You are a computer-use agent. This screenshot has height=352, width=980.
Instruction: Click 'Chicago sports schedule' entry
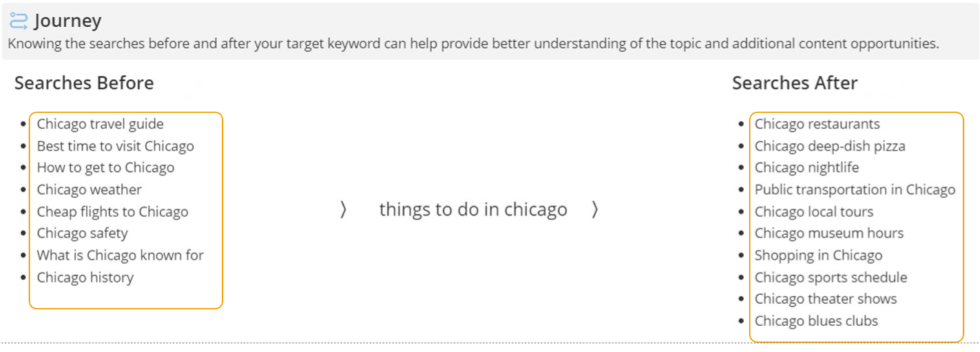click(x=831, y=277)
